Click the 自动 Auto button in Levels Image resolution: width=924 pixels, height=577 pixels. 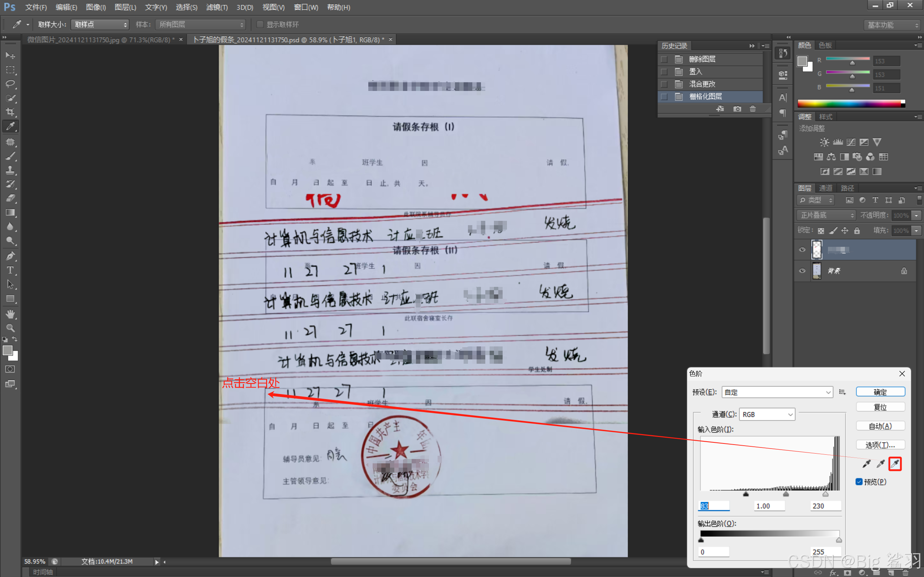[x=880, y=426]
